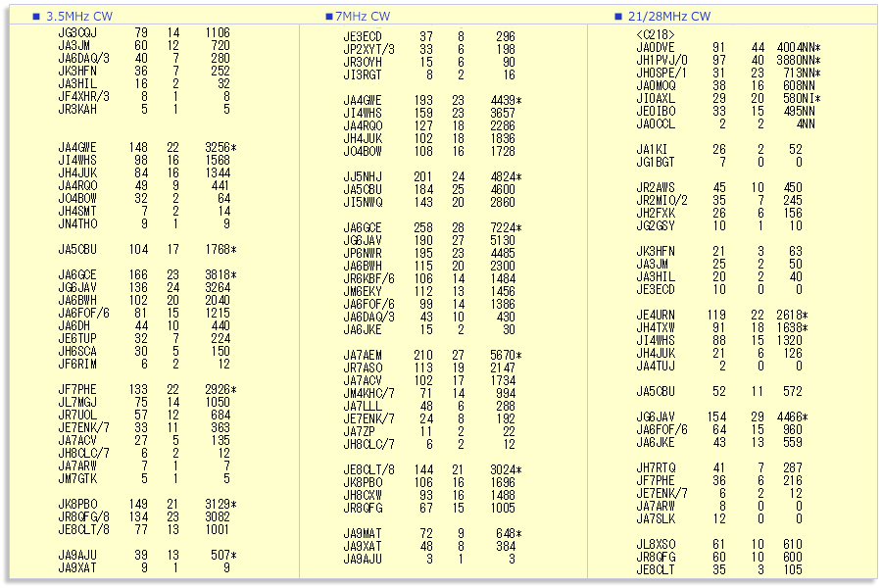Viewport: 882px width, 588px height.
Task: Select callsign JA0DVE in the 21/28MHz list
Action: (656, 47)
